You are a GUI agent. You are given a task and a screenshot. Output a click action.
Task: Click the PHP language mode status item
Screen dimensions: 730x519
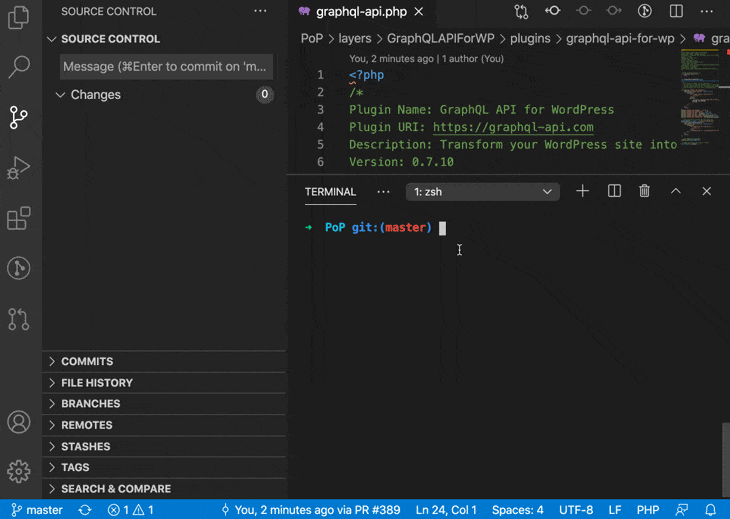648,510
